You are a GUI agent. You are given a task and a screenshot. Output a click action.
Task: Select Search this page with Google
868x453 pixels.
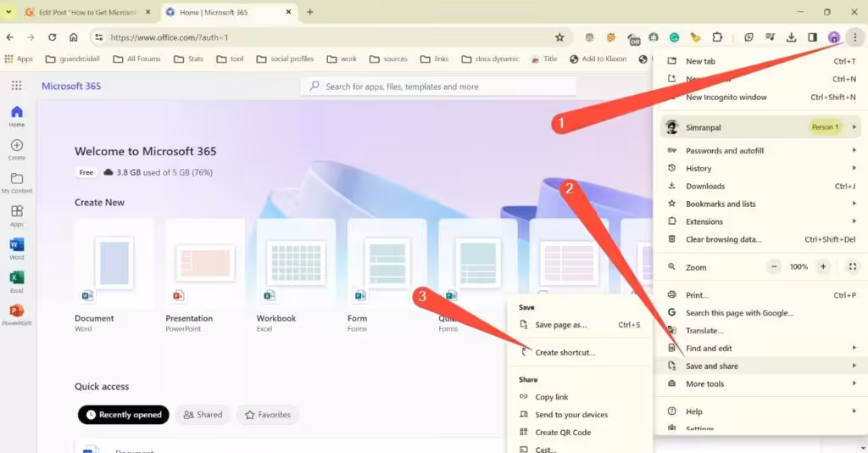761,313
